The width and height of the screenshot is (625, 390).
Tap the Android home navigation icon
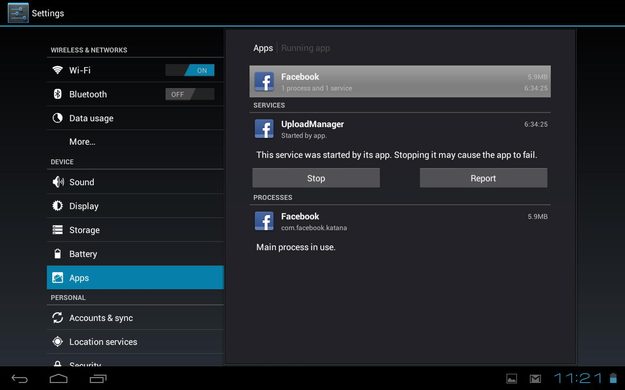tap(59, 378)
